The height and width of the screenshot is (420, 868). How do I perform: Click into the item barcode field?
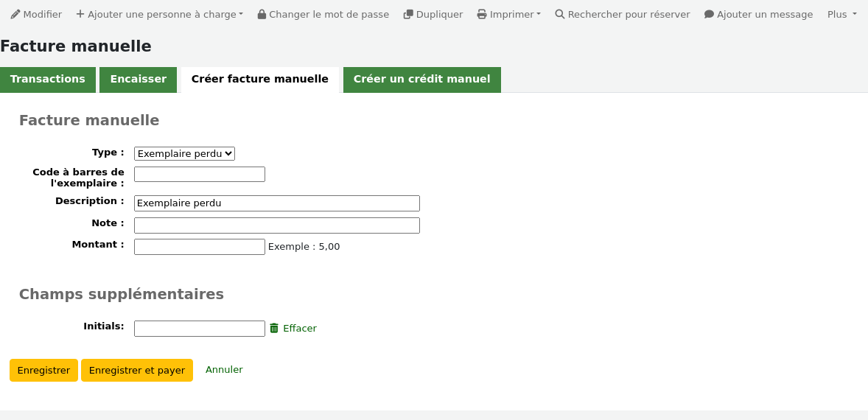[199, 175]
